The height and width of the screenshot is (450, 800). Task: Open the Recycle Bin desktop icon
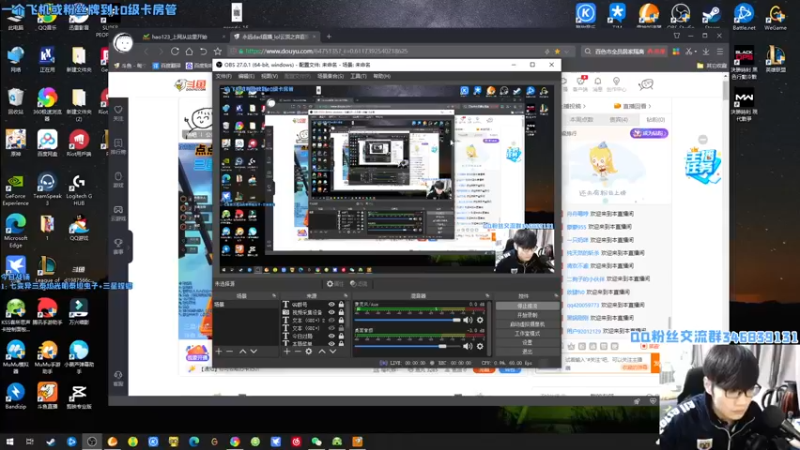click(x=15, y=101)
